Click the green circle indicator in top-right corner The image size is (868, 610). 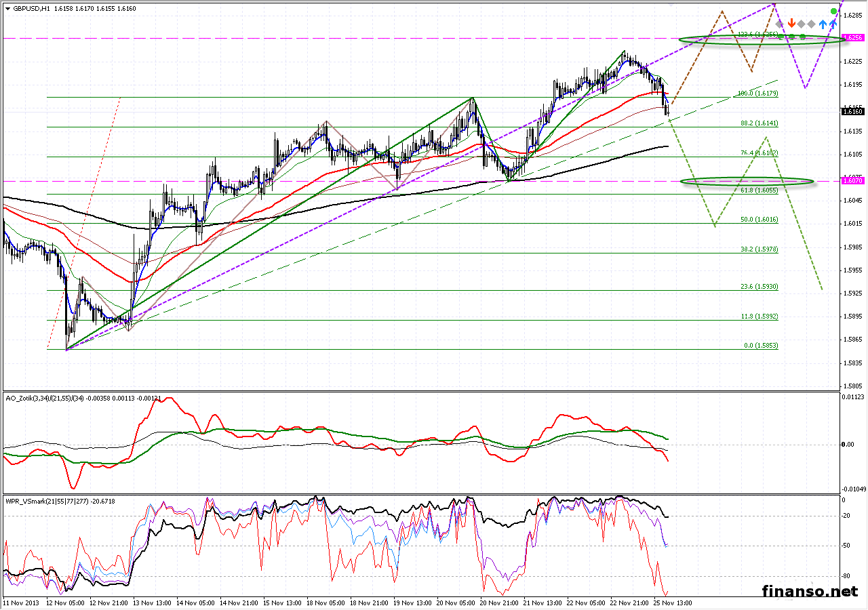833,12
